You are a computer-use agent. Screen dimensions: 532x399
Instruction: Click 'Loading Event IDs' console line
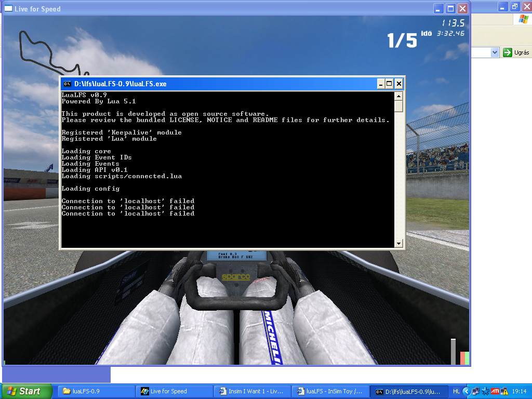97,157
